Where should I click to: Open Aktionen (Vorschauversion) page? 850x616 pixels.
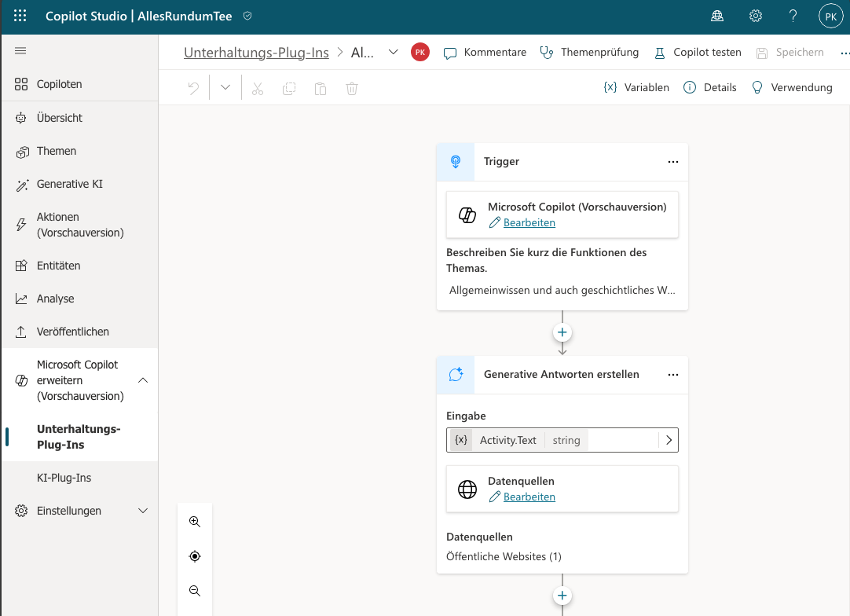(x=80, y=225)
